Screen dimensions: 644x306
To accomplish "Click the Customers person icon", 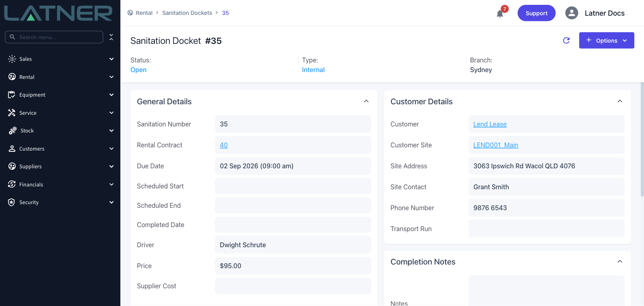I will pyautogui.click(x=12, y=149).
